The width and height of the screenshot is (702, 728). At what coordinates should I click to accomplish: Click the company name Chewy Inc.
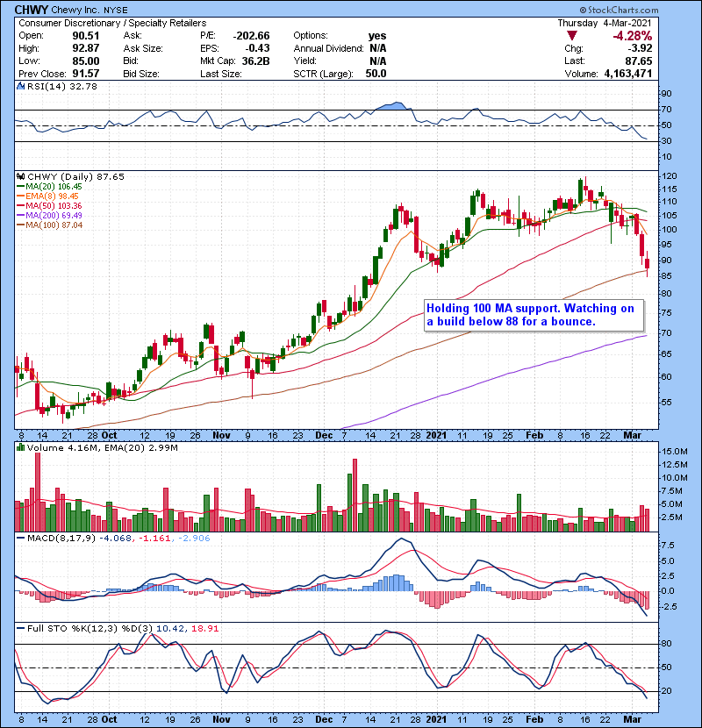75,10
